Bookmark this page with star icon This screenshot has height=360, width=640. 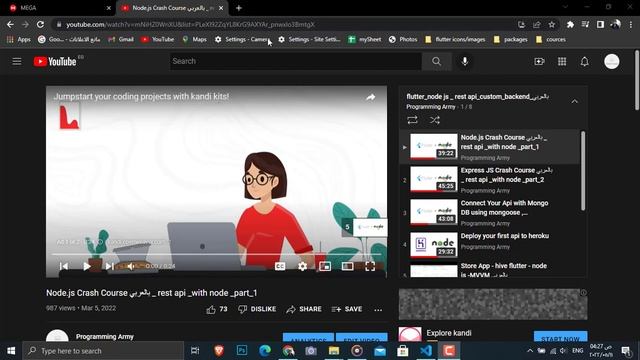[x=552, y=24]
